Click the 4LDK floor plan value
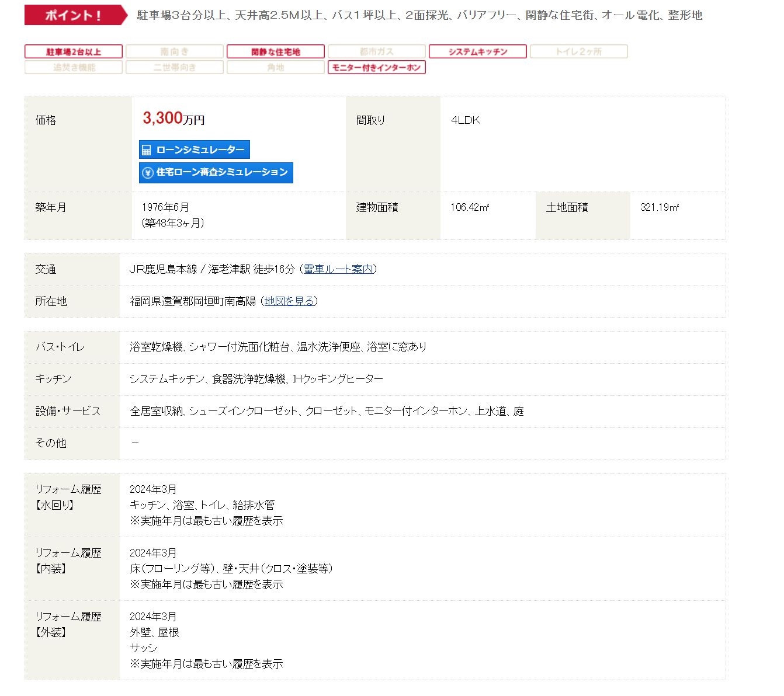 [x=466, y=120]
